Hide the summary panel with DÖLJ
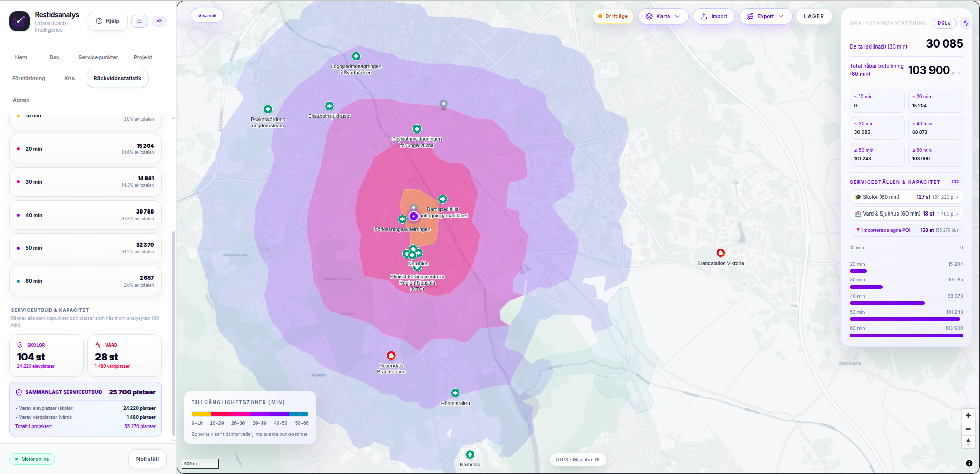The height and width of the screenshot is (474, 980). pyautogui.click(x=944, y=23)
